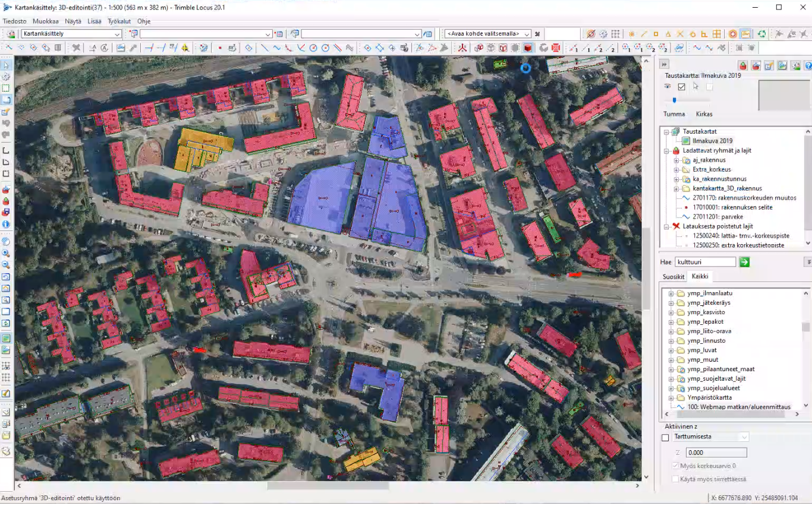Click the Hae search input field
The width and height of the screenshot is (812, 506).
click(705, 262)
